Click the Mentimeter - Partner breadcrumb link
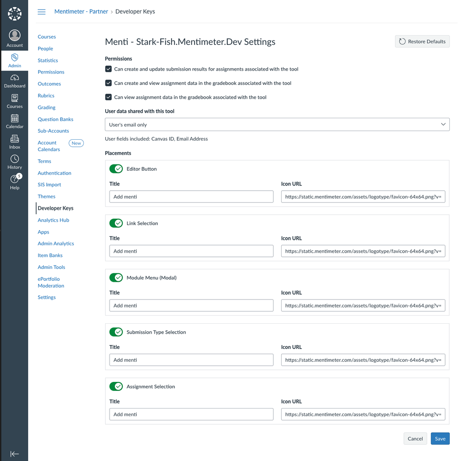This screenshot has height=461, width=476. (81, 11)
